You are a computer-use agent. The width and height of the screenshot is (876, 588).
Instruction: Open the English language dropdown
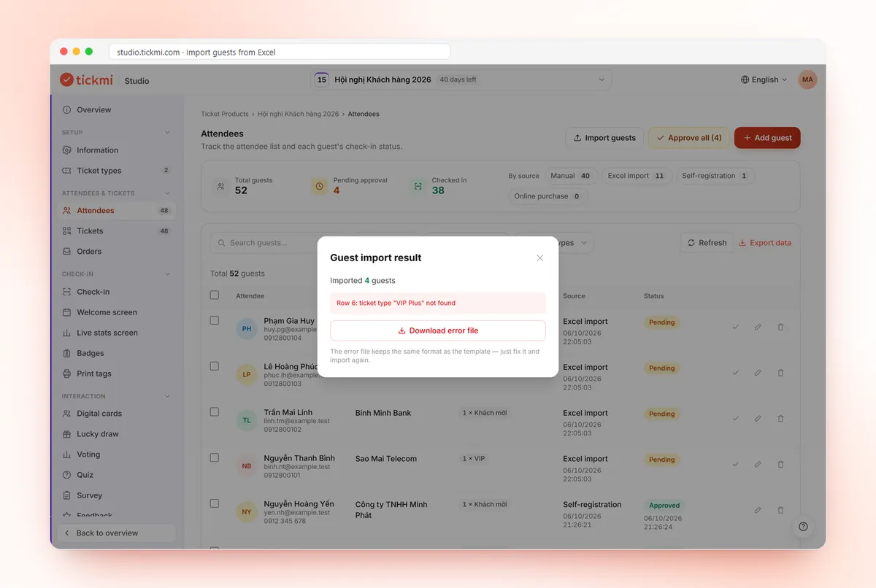click(x=764, y=80)
